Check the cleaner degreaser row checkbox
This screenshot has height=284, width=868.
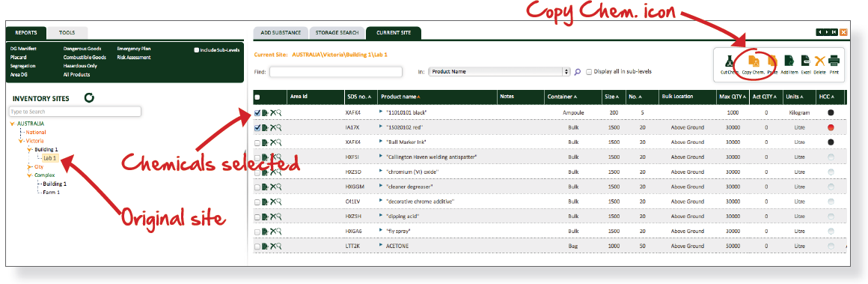(257, 187)
